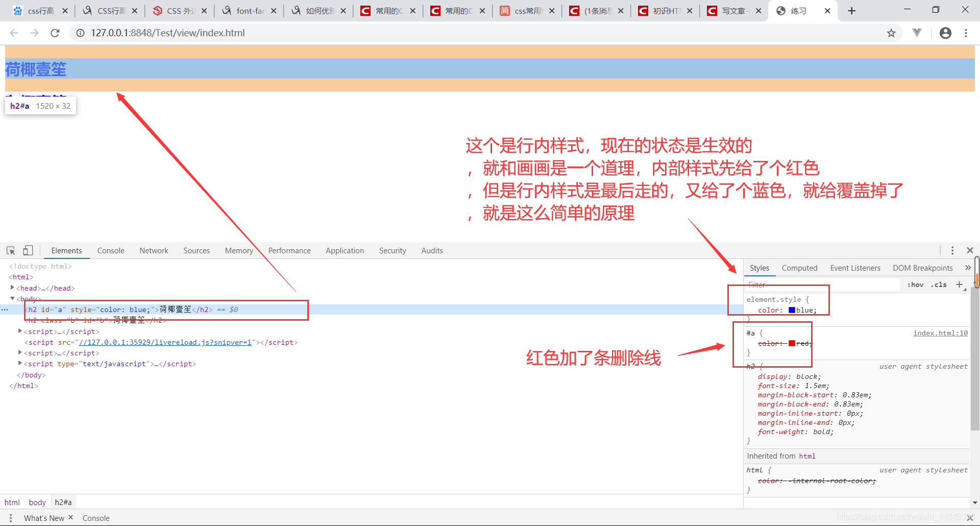Close the DevTools panel
Image resolution: width=980 pixels, height=526 pixels.
[970, 250]
